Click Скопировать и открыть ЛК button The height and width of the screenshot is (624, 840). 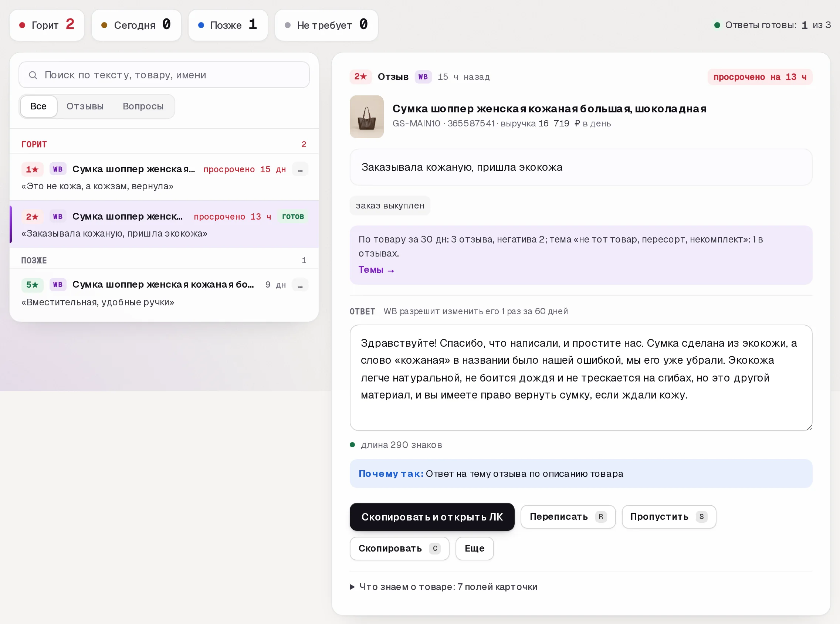point(432,517)
